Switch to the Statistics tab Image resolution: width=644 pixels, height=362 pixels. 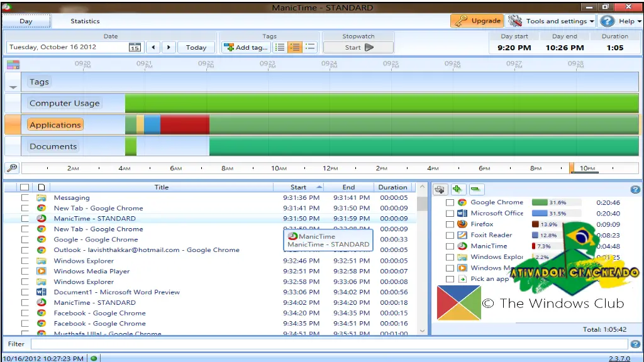(85, 21)
